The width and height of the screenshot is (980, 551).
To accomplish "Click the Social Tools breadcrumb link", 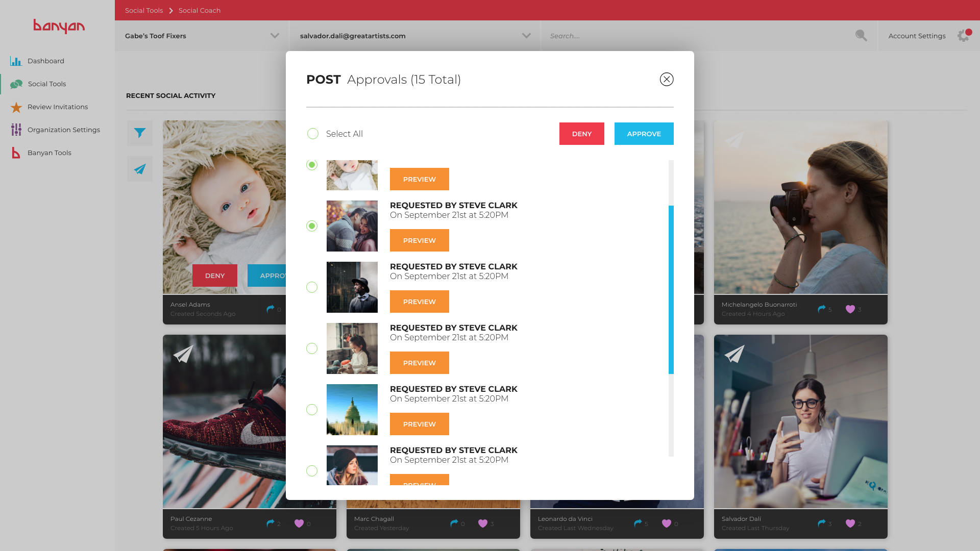I will 144,10.
